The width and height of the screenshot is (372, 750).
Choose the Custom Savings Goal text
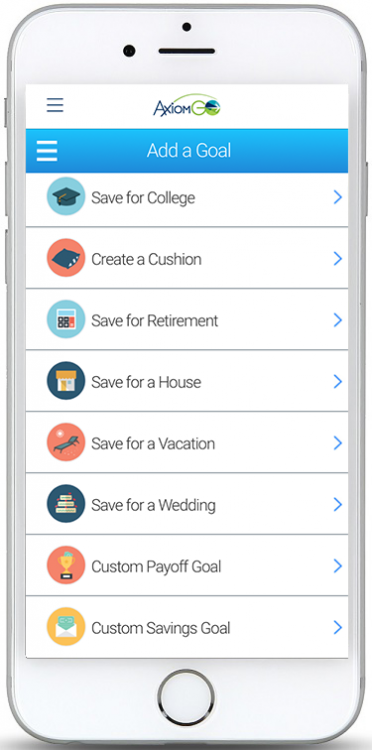click(161, 628)
